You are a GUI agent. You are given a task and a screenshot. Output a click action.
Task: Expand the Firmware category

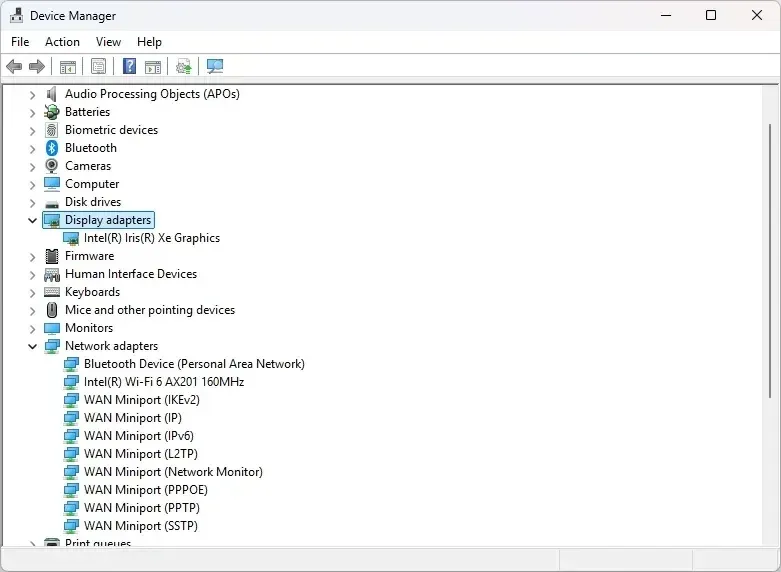32,257
